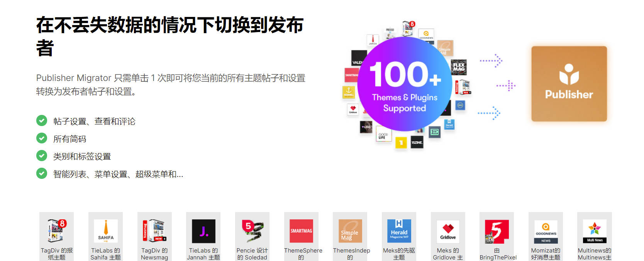
Task: Click the Meks 的 Gridlove label text
Action: click(448, 254)
